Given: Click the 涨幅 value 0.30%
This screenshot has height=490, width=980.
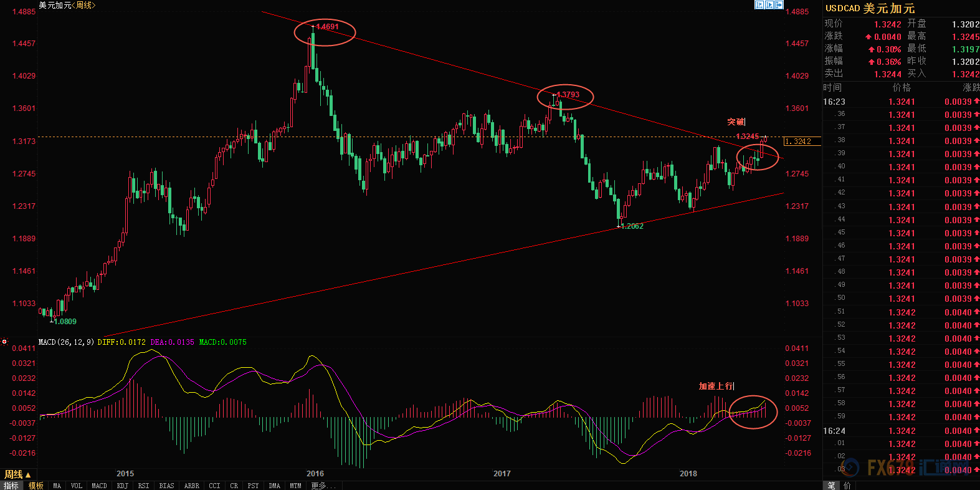Looking at the screenshot, I should (889, 49).
